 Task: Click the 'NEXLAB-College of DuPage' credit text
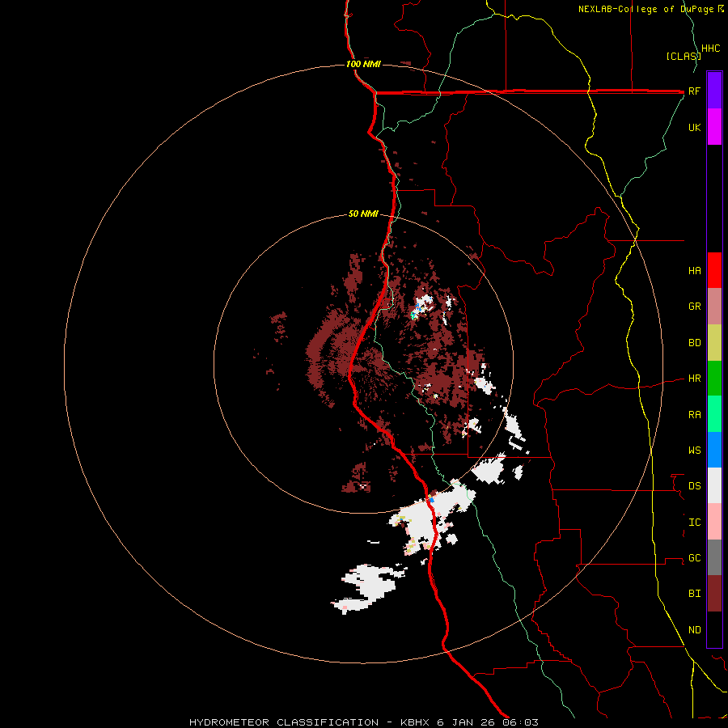(645, 9)
